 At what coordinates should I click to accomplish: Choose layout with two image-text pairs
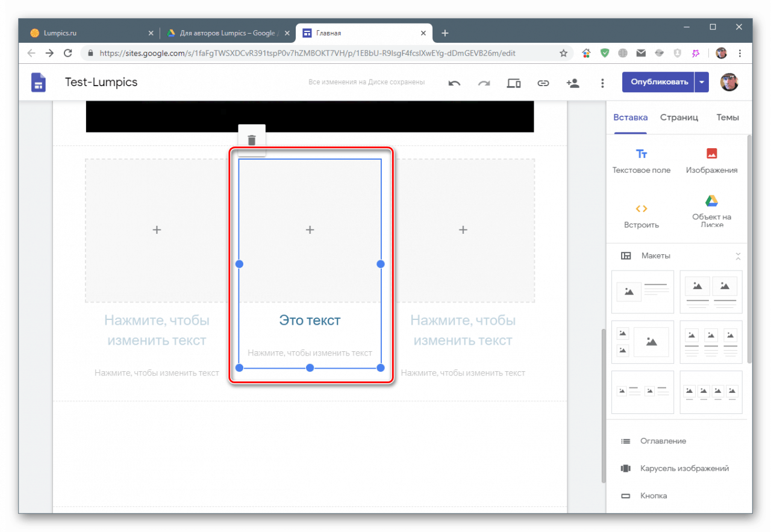pyautogui.click(x=643, y=392)
